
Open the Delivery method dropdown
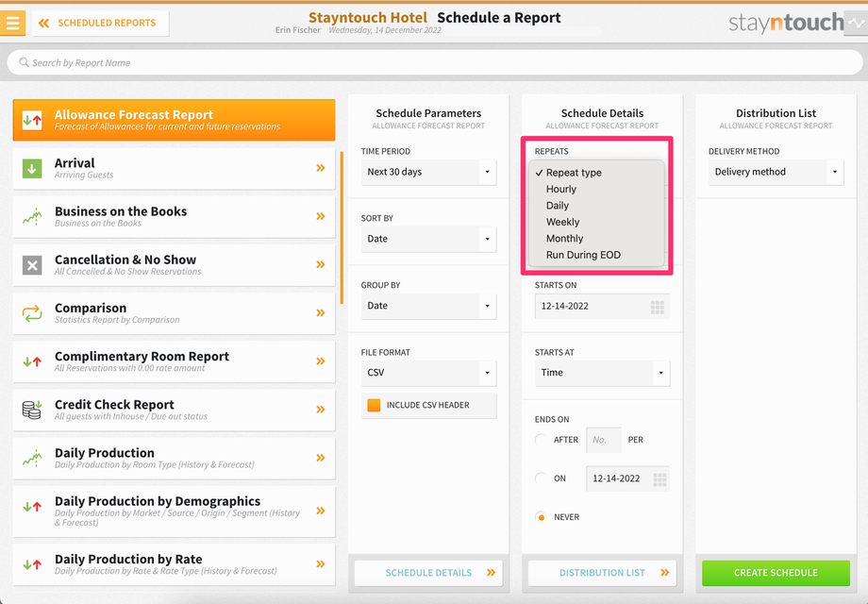(776, 172)
